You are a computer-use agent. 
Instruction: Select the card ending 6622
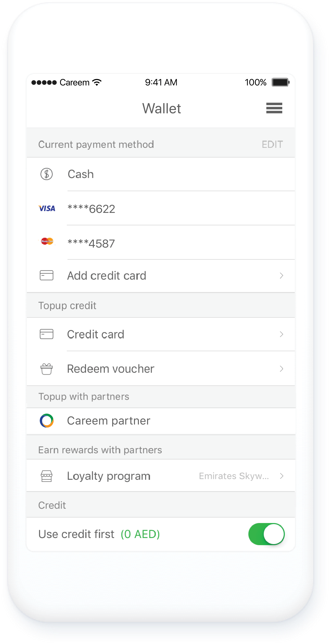tap(91, 209)
